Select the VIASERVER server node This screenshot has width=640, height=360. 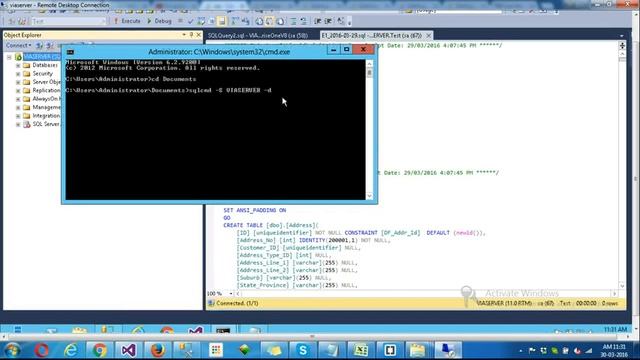(x=42, y=57)
